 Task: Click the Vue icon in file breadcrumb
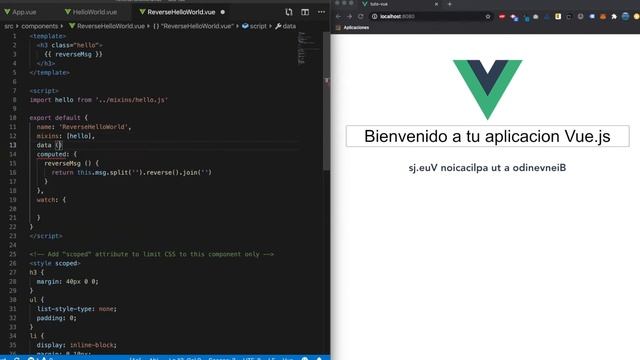pyautogui.click(x=72, y=26)
